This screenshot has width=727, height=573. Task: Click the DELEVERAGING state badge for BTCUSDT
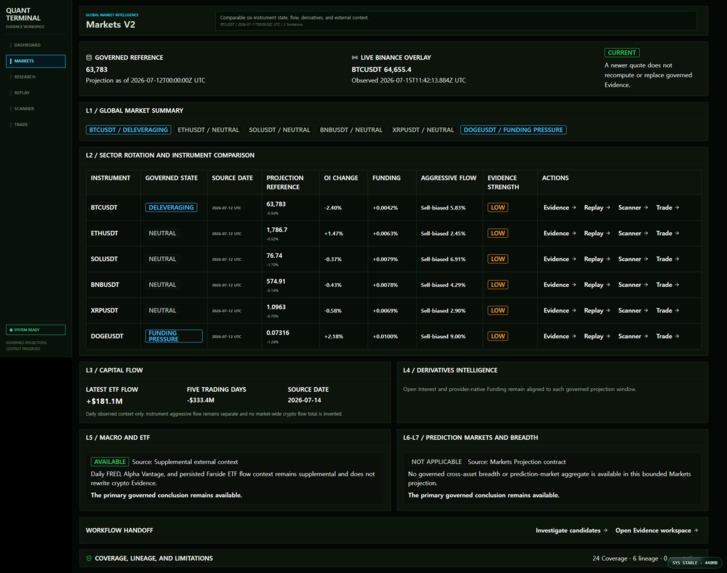tap(171, 208)
